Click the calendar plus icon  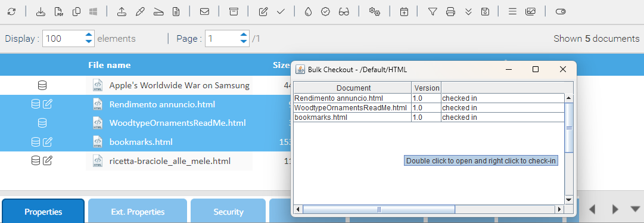[x=404, y=12]
